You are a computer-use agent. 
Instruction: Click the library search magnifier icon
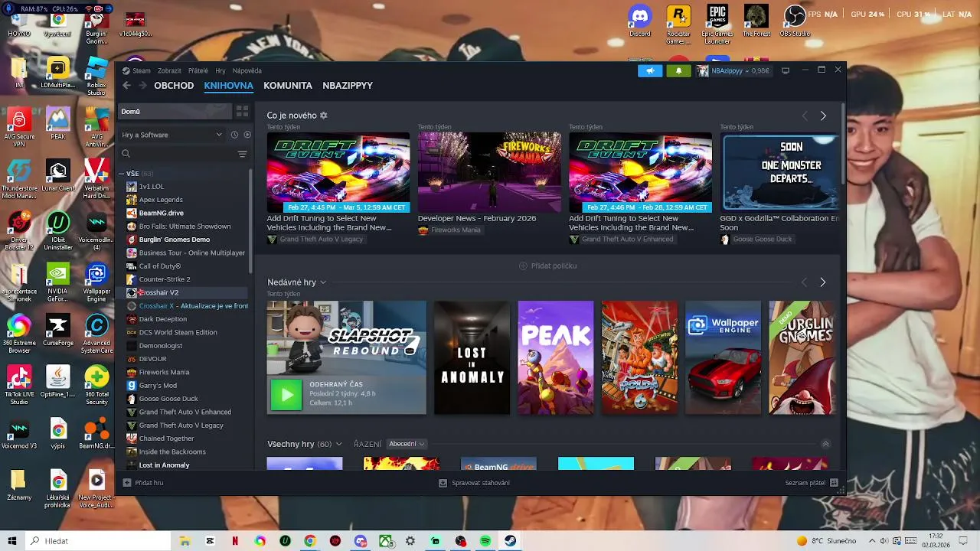pos(126,154)
